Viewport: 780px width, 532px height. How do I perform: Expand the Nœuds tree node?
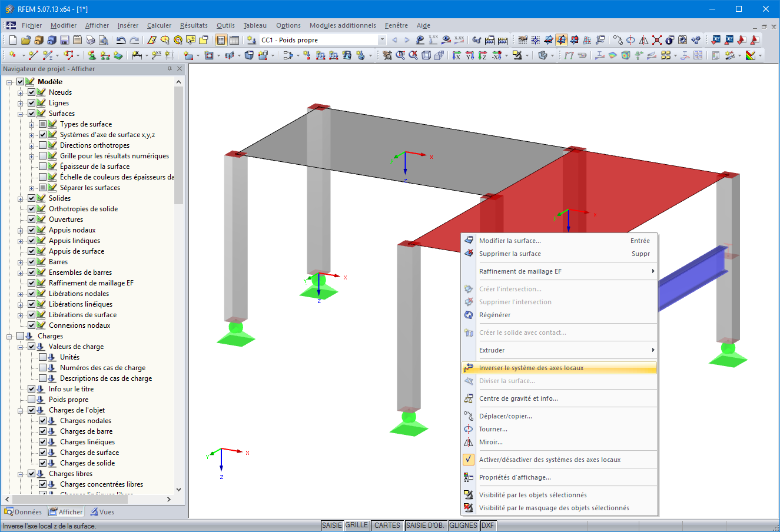(21, 92)
